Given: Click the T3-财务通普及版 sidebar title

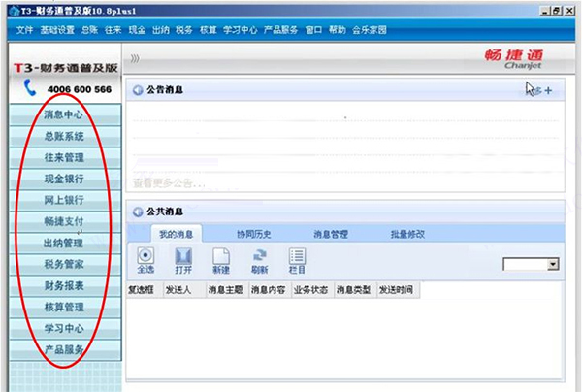Looking at the screenshot, I should click(66, 68).
